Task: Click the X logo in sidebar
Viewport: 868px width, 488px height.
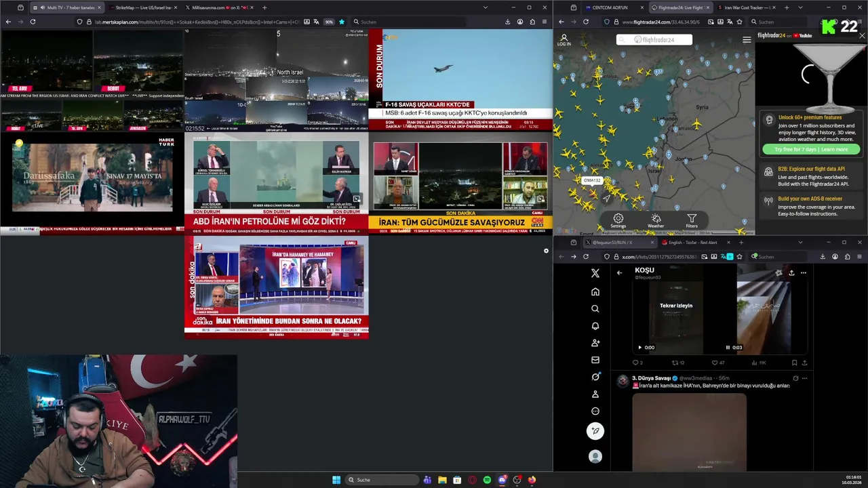Action: click(595, 273)
